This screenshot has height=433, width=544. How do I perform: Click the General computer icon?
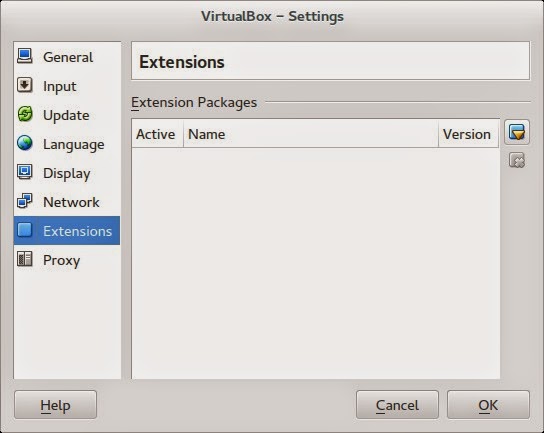(x=25, y=56)
